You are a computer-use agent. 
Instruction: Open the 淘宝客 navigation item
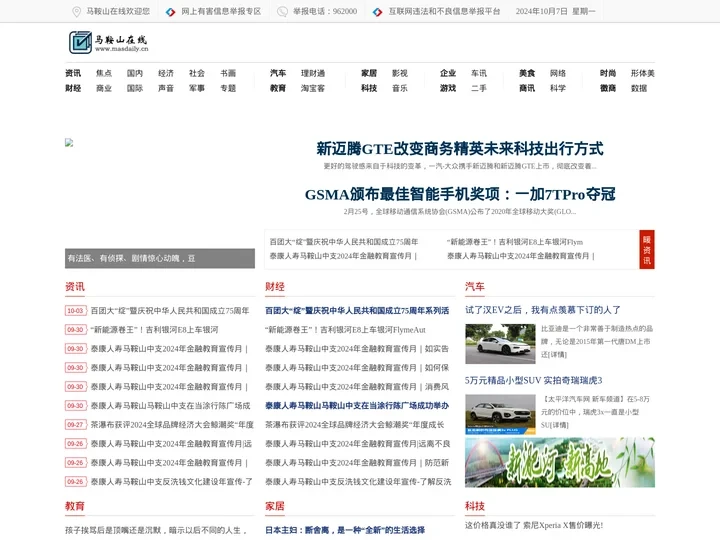313,88
